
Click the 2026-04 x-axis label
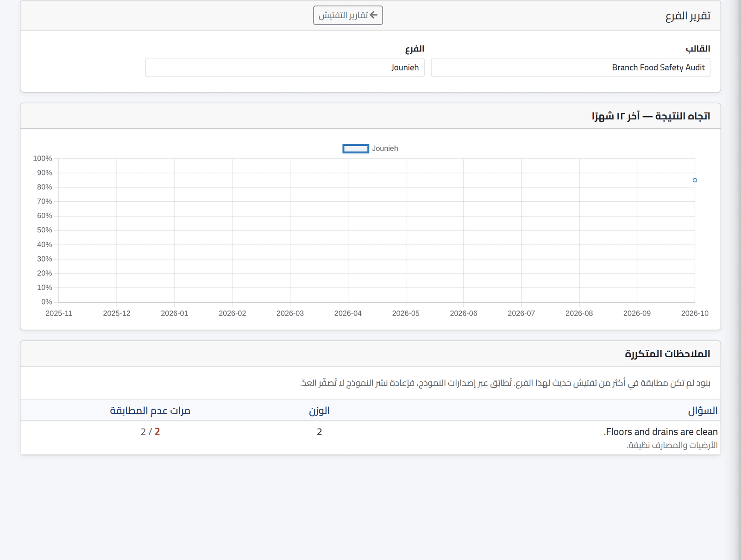click(x=348, y=313)
